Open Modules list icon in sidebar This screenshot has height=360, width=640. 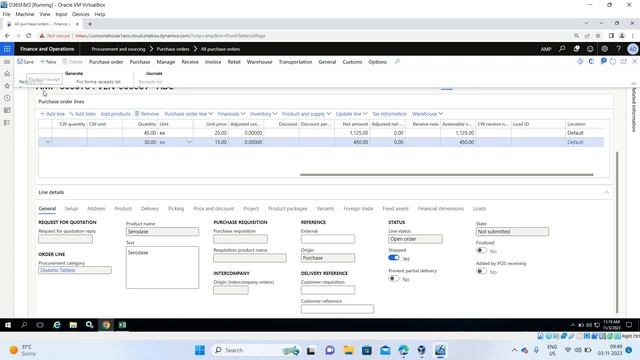click(x=7, y=123)
